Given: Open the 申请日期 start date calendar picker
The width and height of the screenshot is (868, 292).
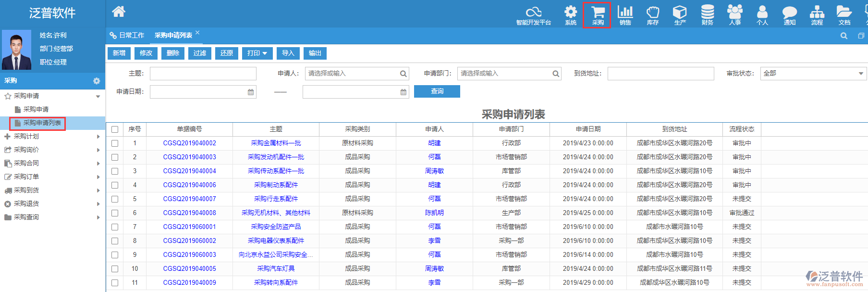Looking at the screenshot, I should [x=251, y=92].
